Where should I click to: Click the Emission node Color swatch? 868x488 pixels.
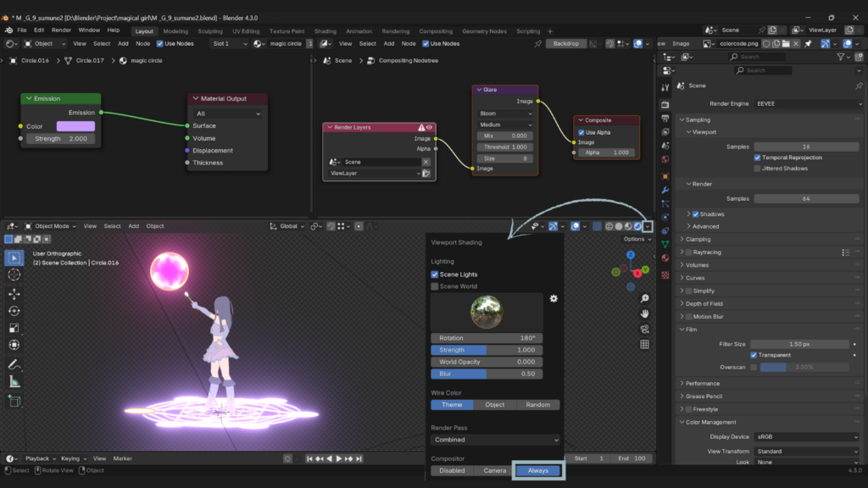coord(75,126)
